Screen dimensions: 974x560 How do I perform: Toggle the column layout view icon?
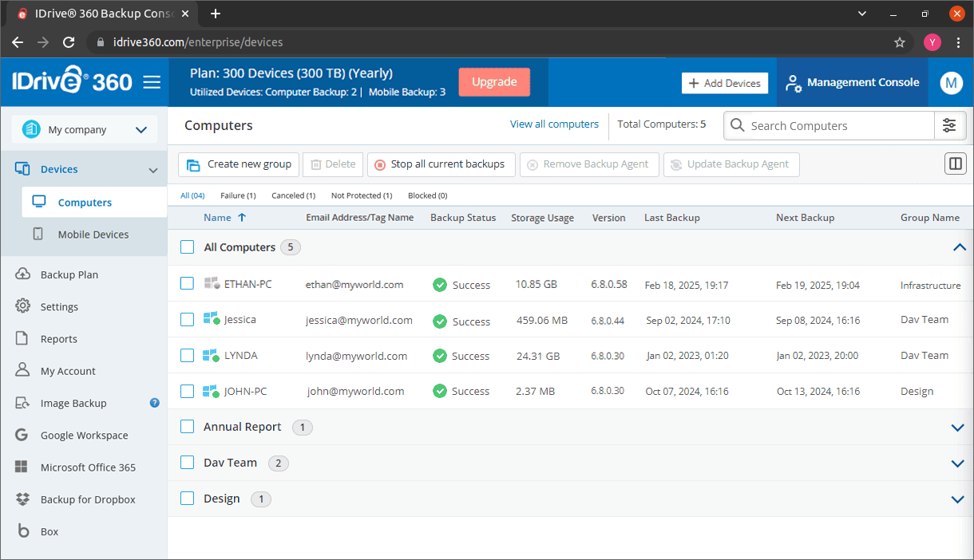[955, 164]
